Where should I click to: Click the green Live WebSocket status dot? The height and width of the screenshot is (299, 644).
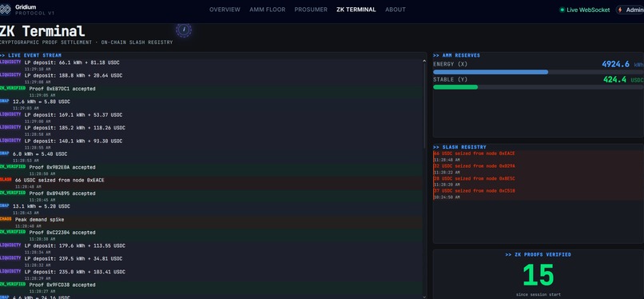coord(563,10)
